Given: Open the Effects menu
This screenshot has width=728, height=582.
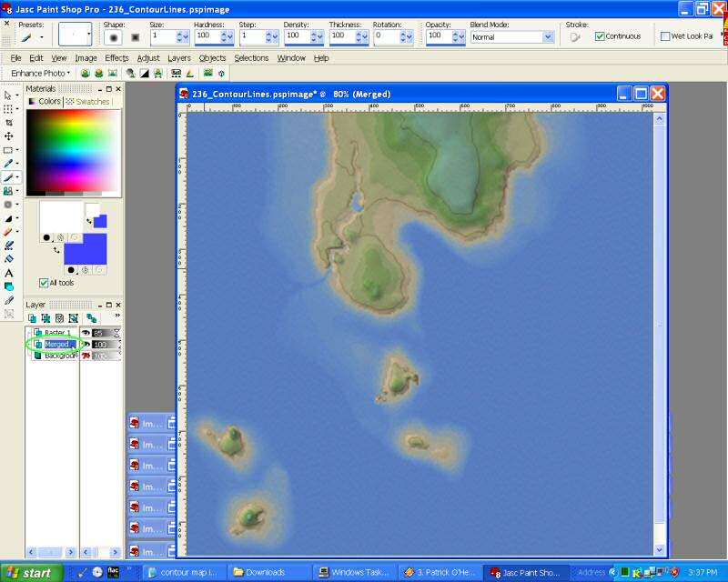Looking at the screenshot, I should [116, 57].
